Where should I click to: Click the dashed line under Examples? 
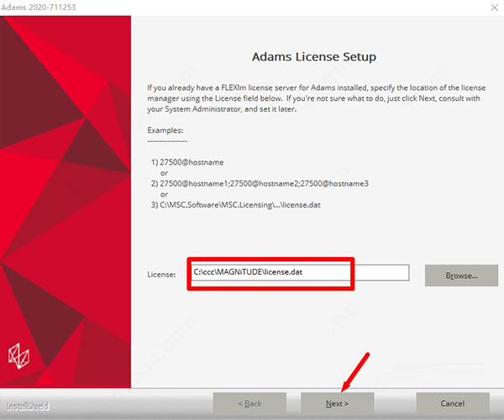tap(167, 140)
